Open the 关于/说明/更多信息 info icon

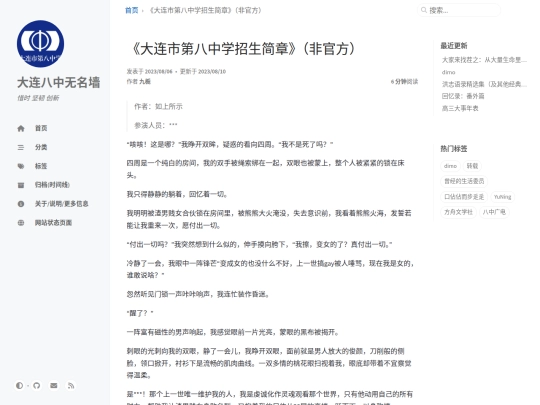[21, 204]
